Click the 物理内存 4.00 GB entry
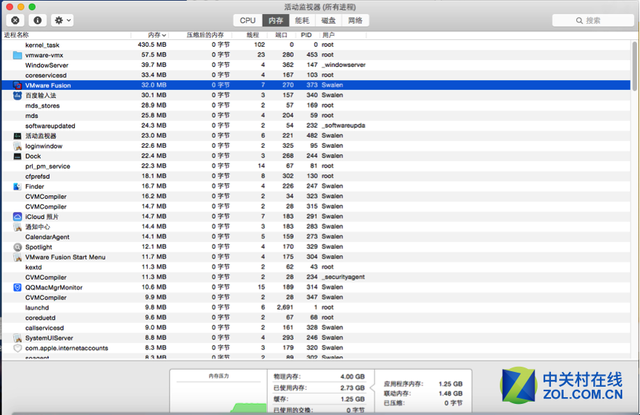The image size is (640, 415). point(319,377)
